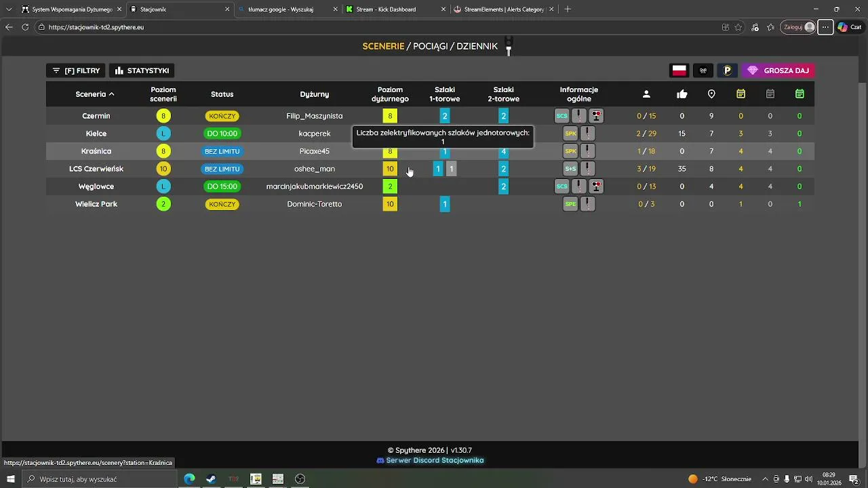Click the DO 15:00 status badge
The width and height of the screenshot is (868, 488).
click(222, 186)
